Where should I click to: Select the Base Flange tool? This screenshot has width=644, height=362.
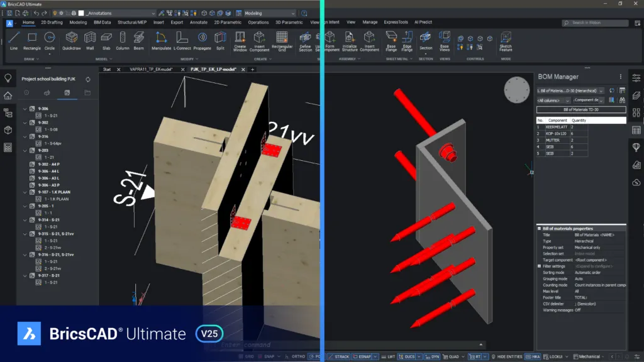point(391,42)
